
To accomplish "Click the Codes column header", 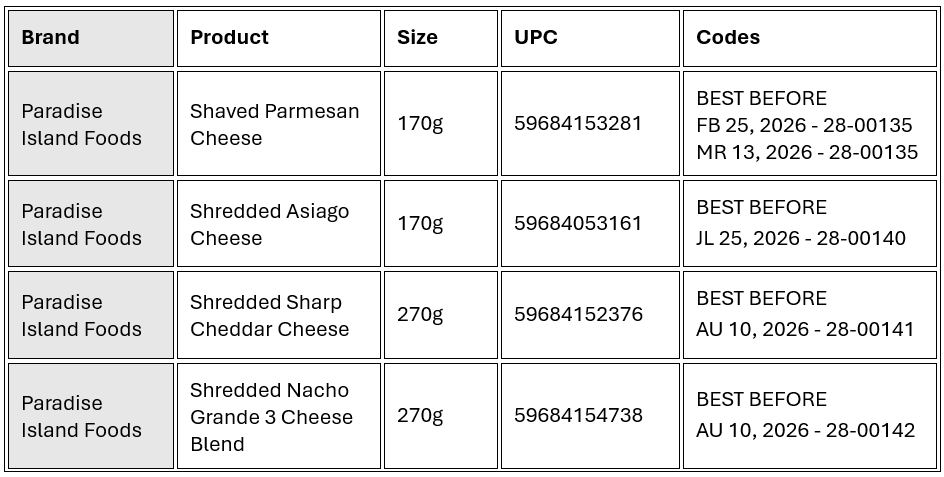I will pos(728,38).
